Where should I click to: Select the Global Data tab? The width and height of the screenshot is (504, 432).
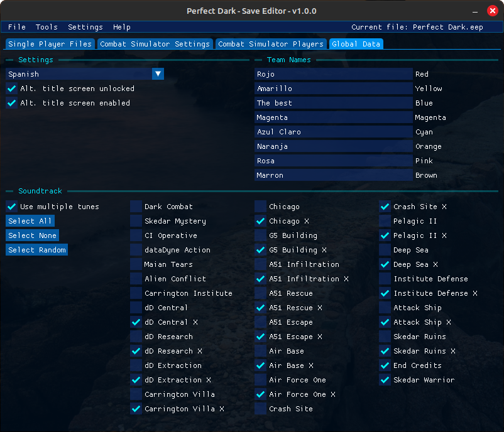point(356,44)
